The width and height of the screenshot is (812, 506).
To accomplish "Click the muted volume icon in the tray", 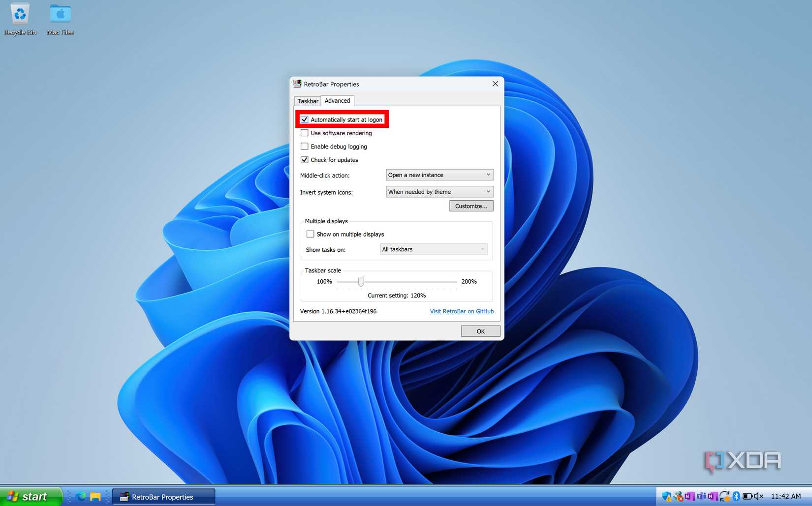I will click(x=759, y=497).
